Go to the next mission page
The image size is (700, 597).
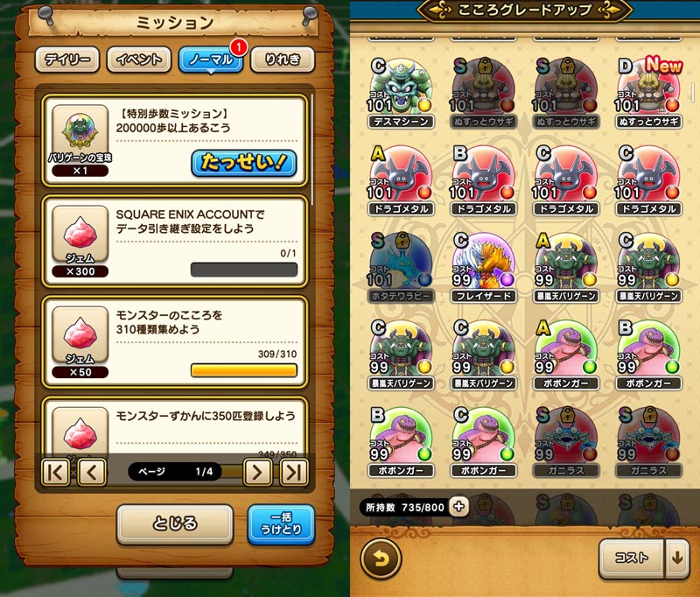[257, 472]
